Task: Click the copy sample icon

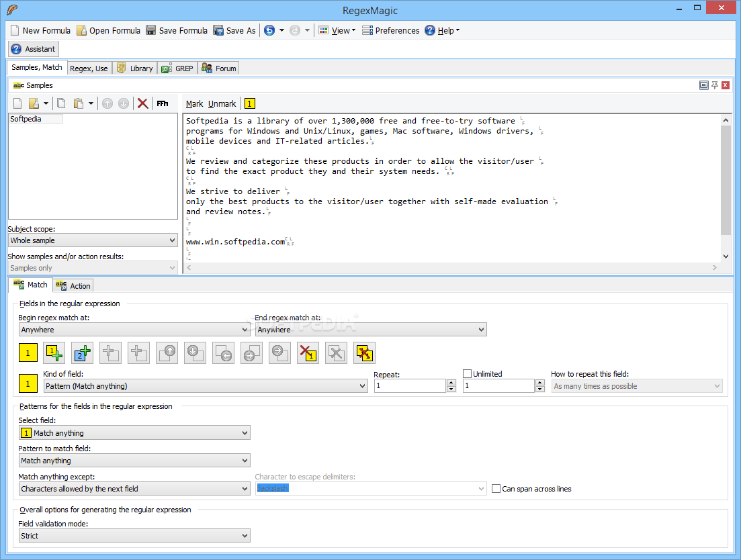Action: coord(61,103)
